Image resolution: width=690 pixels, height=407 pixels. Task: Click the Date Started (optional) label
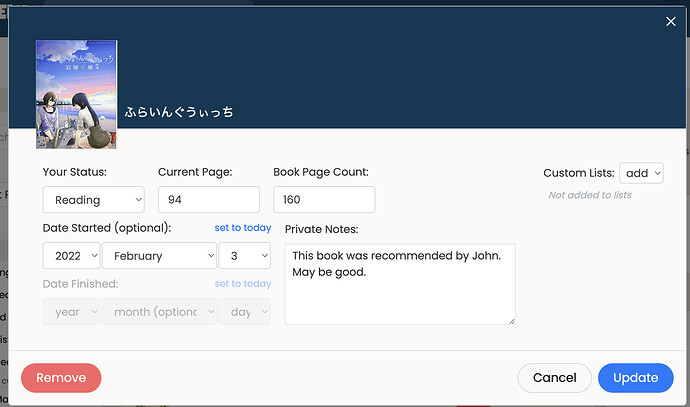[x=106, y=228]
